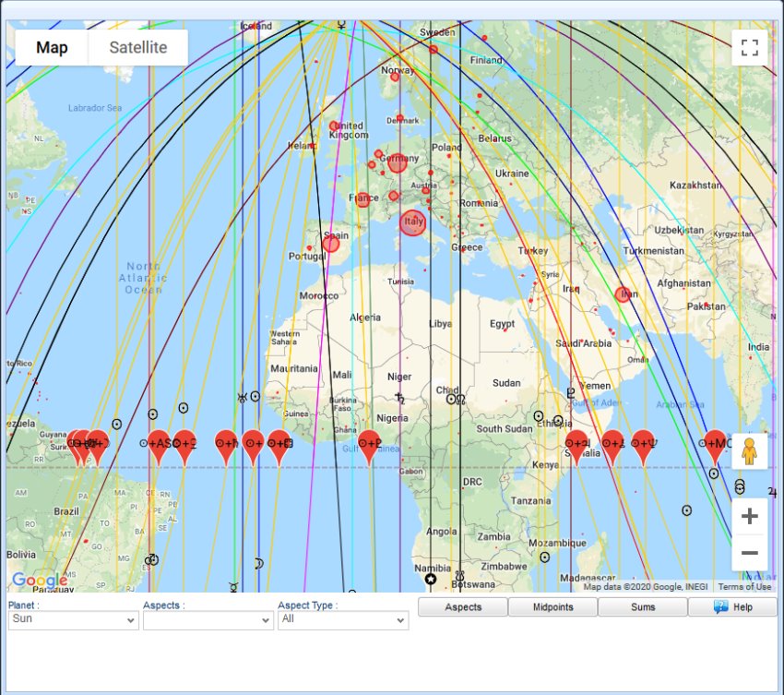Viewport: 784px width, 695px height.
Task: Enter fullscreen map mode
Action: (749, 48)
